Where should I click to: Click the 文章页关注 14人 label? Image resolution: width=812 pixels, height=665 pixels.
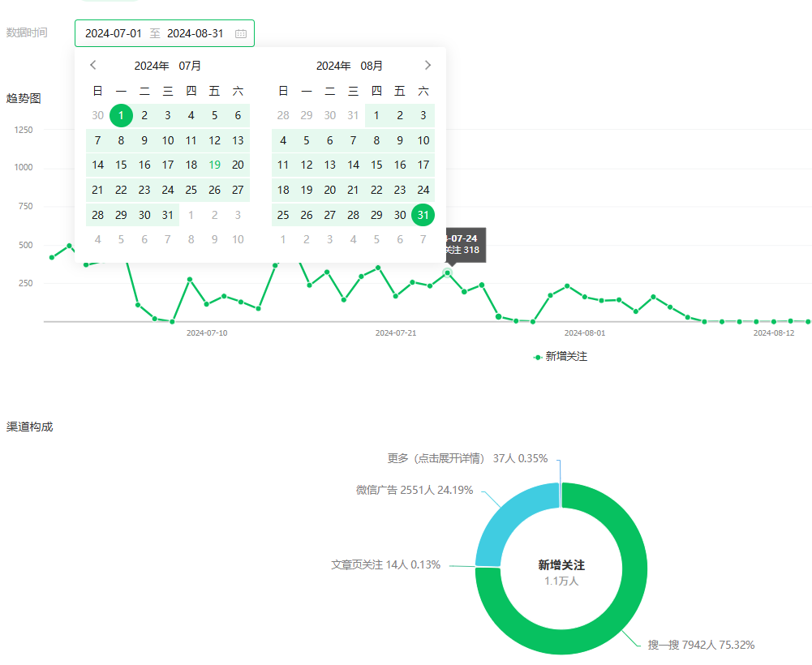point(385,565)
